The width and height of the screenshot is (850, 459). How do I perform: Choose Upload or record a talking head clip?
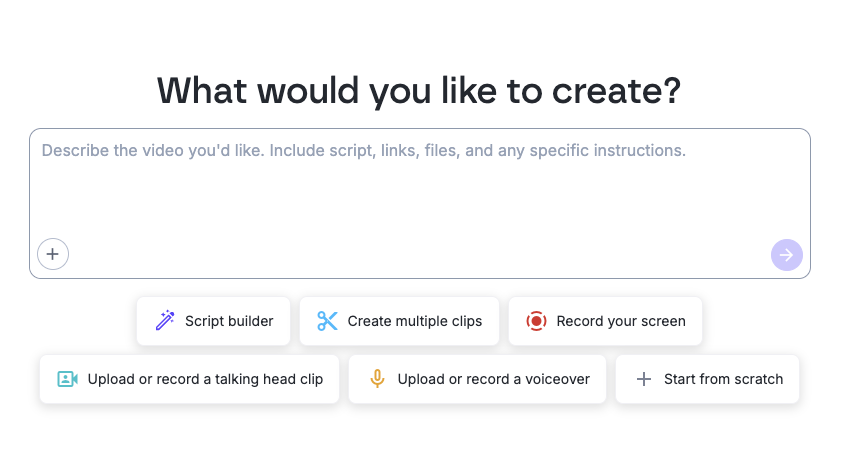189,379
